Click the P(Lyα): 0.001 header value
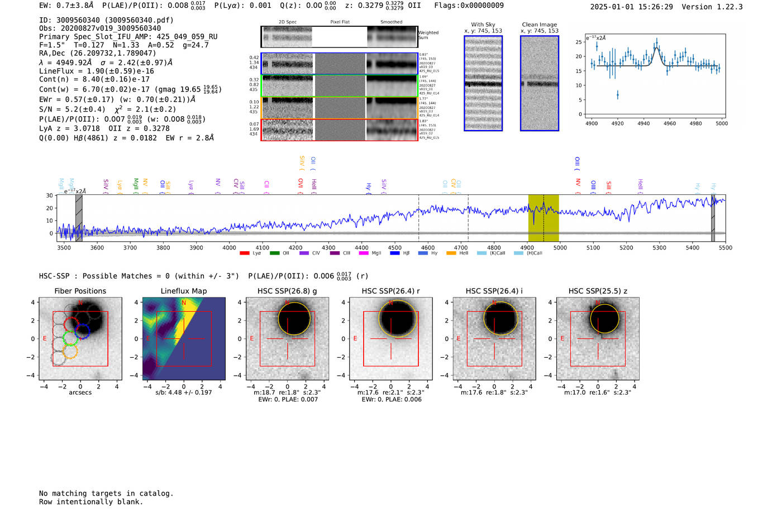The height and width of the screenshot is (532, 782). 243,6
